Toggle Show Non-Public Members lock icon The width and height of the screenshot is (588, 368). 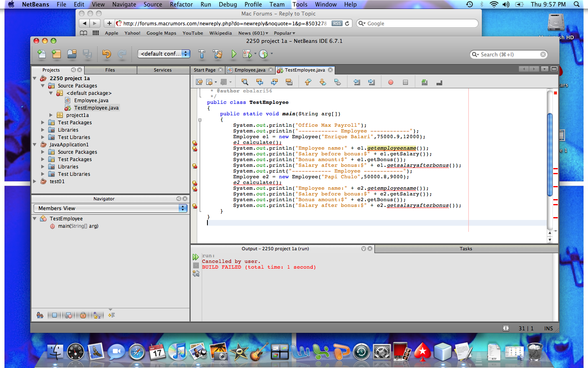83,315
